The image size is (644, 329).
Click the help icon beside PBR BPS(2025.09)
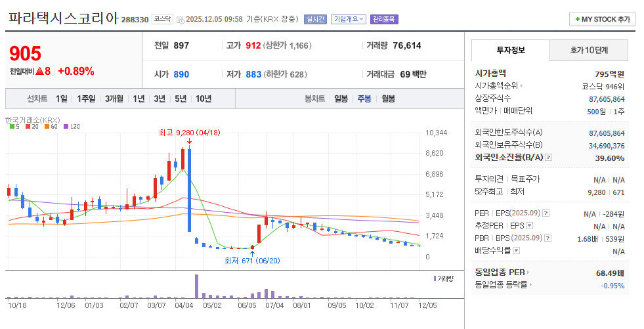click(x=548, y=238)
